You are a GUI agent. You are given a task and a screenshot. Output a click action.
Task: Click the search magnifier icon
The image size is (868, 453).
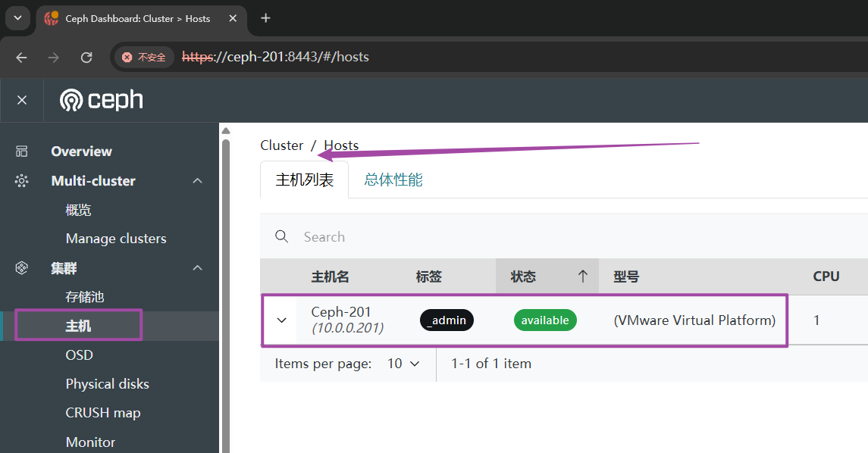[282, 237]
